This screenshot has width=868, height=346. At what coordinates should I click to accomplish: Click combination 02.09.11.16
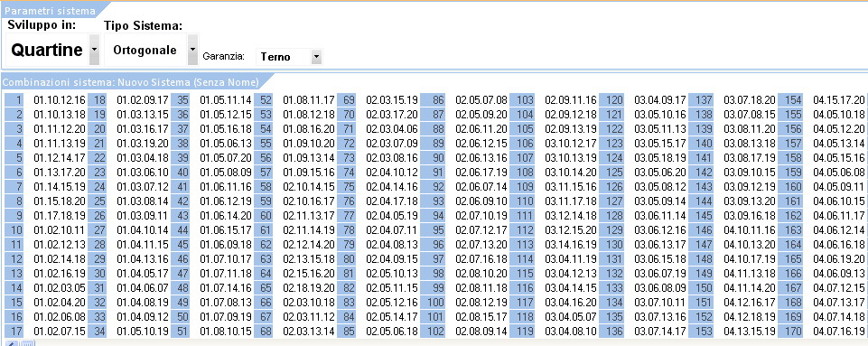pos(571,100)
